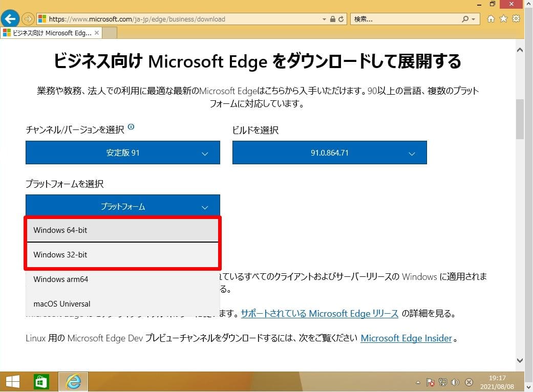Click the page scrollbar down arrow
533x392 pixels.
click(x=520, y=360)
